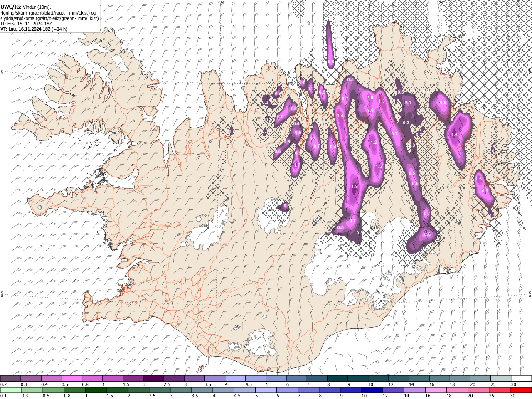Pick the upper legend bright pink swatch at 0.5
This screenshot has width=532, height=399.
(x=71, y=378)
